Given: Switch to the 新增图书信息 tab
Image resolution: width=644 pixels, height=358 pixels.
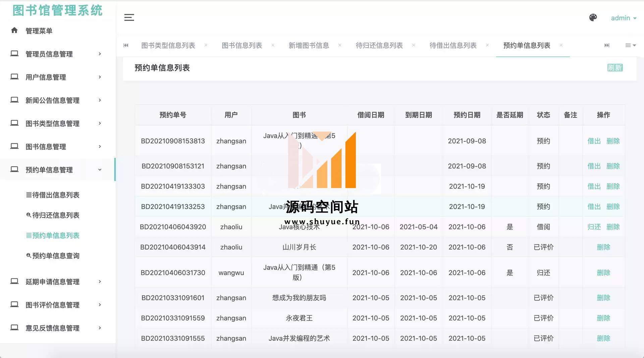Looking at the screenshot, I should click(x=309, y=45).
